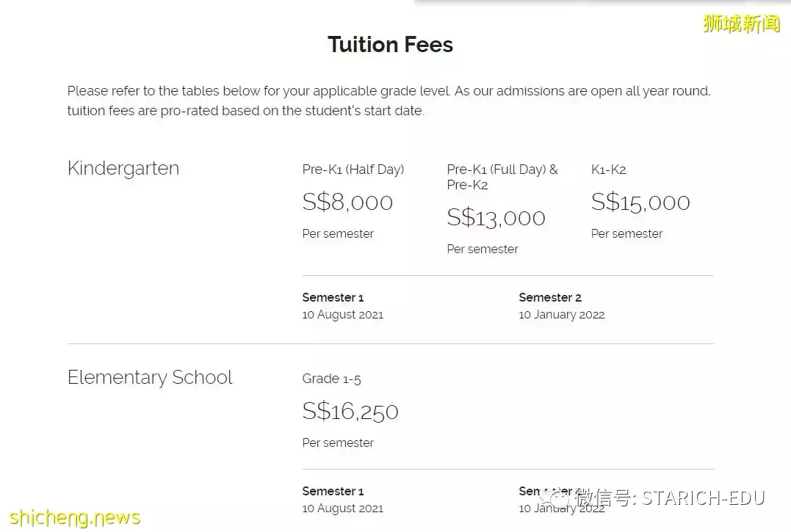Click the Elementary School section title
The width and height of the screenshot is (791, 532).
pos(150,377)
